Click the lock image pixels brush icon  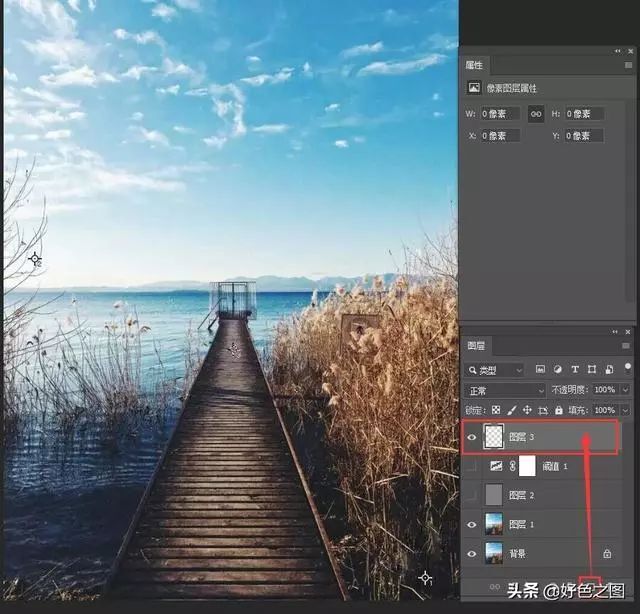point(511,410)
